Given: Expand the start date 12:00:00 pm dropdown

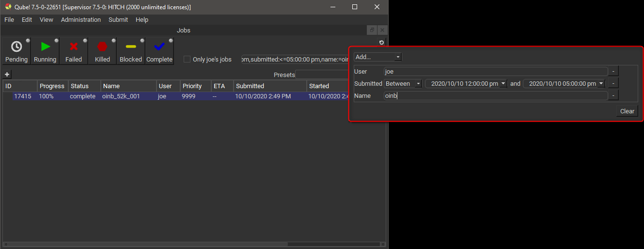Looking at the screenshot, I should (x=503, y=84).
